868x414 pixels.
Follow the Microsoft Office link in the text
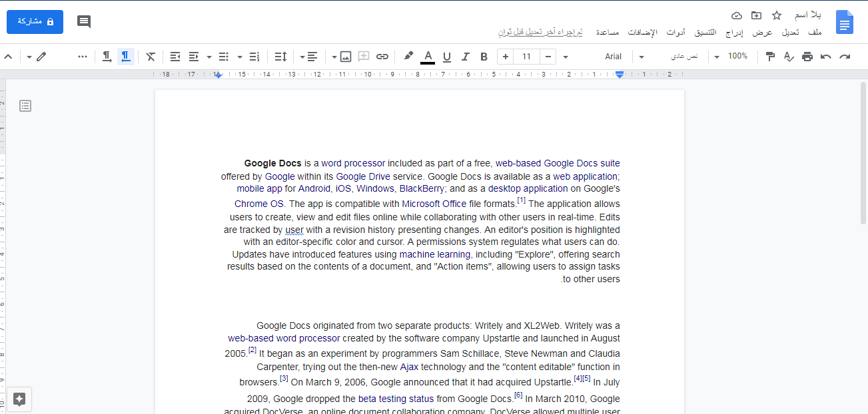pyautogui.click(x=434, y=204)
